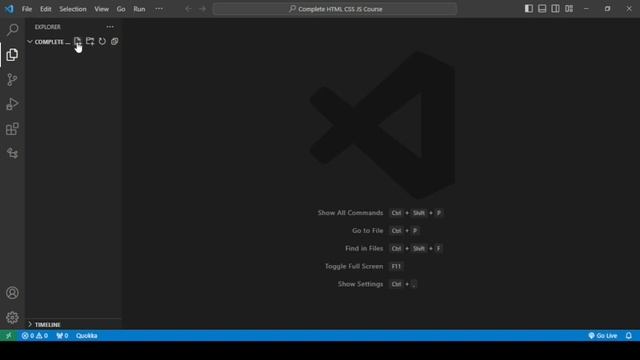This screenshot has width=640, height=360.
Task: Select the Explorer files icon
Action: coord(12,54)
